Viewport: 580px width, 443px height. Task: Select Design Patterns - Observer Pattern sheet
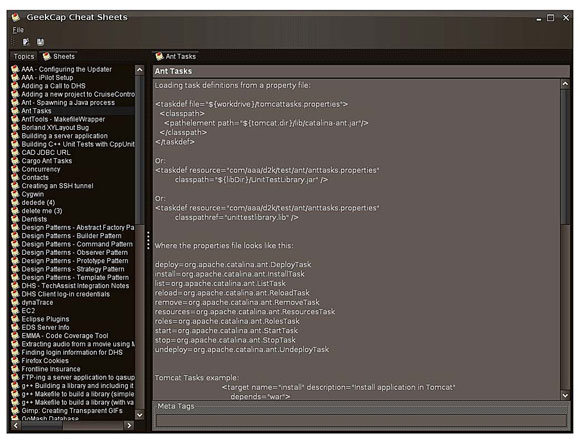[x=73, y=253]
